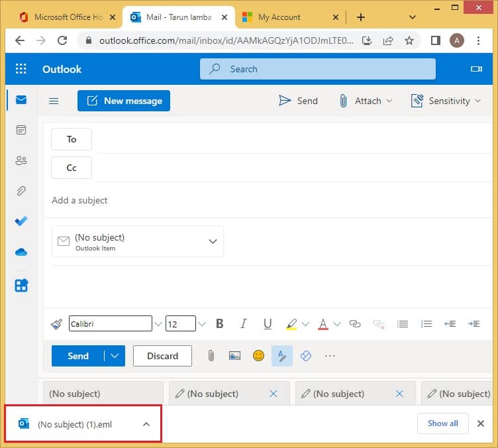Open People contacts in the sidebar

coord(21,160)
